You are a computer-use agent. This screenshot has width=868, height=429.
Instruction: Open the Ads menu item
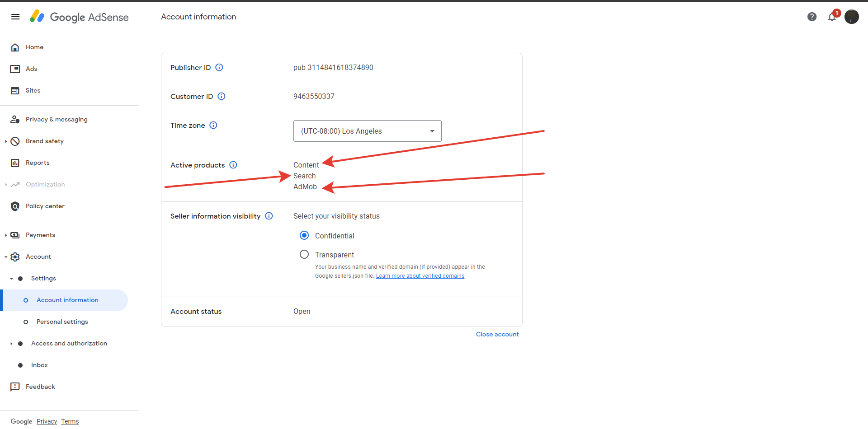pyautogui.click(x=31, y=69)
